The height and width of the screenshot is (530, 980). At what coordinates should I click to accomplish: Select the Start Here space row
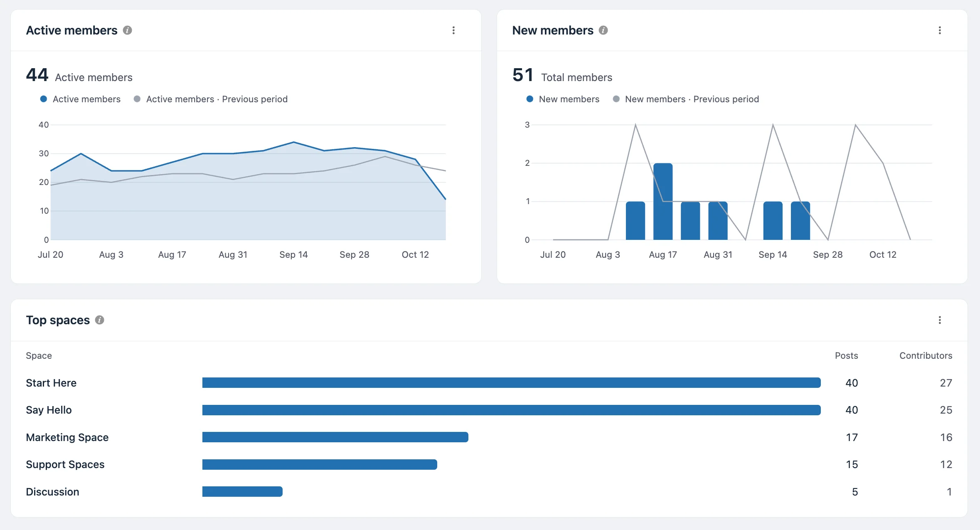click(489, 383)
